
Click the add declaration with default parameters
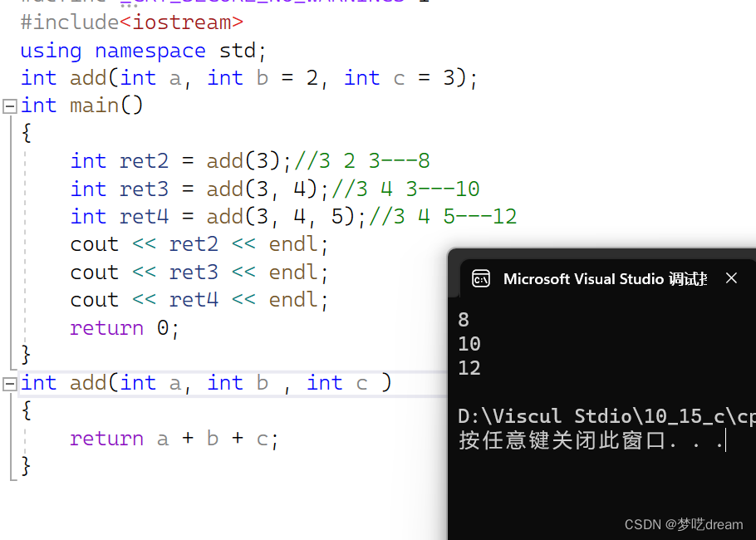pos(248,78)
